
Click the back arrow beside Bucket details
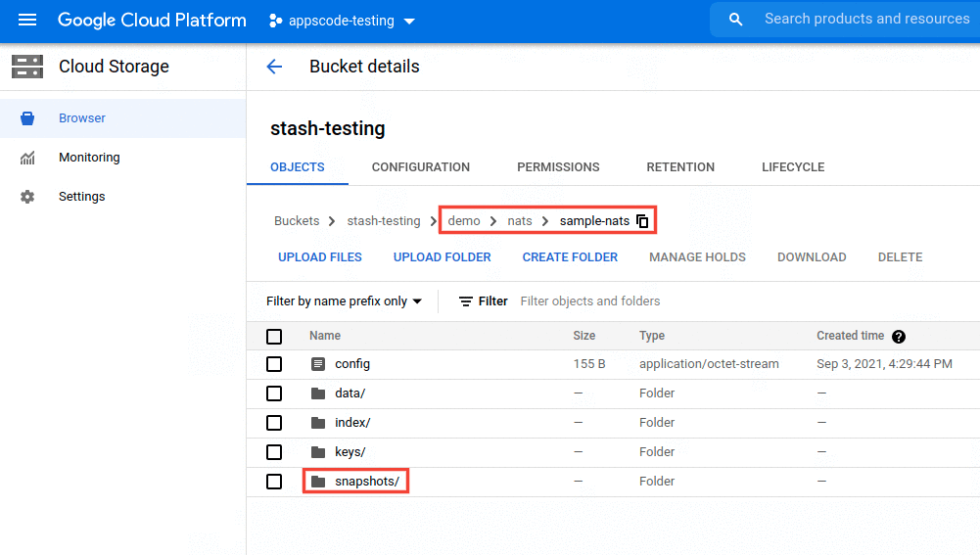(x=274, y=67)
